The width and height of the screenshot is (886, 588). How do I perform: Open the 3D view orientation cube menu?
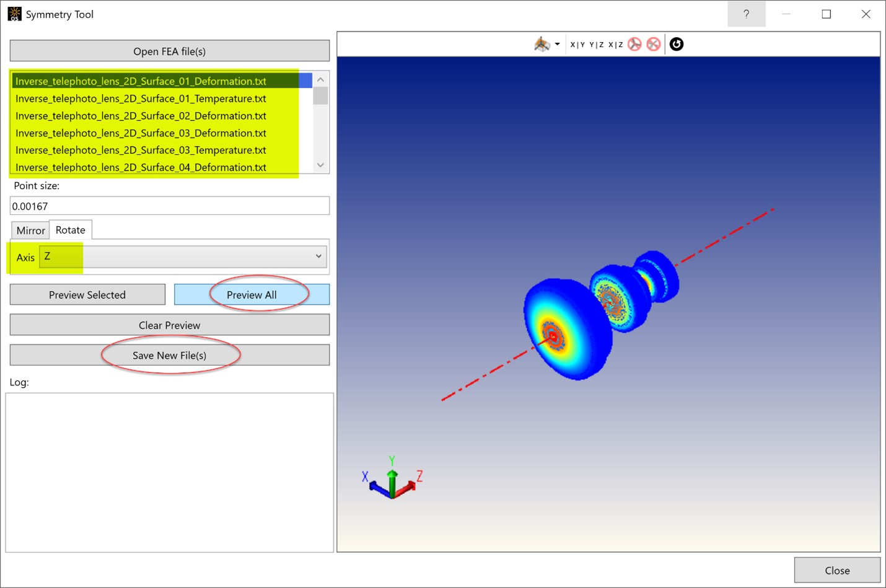tap(542, 44)
